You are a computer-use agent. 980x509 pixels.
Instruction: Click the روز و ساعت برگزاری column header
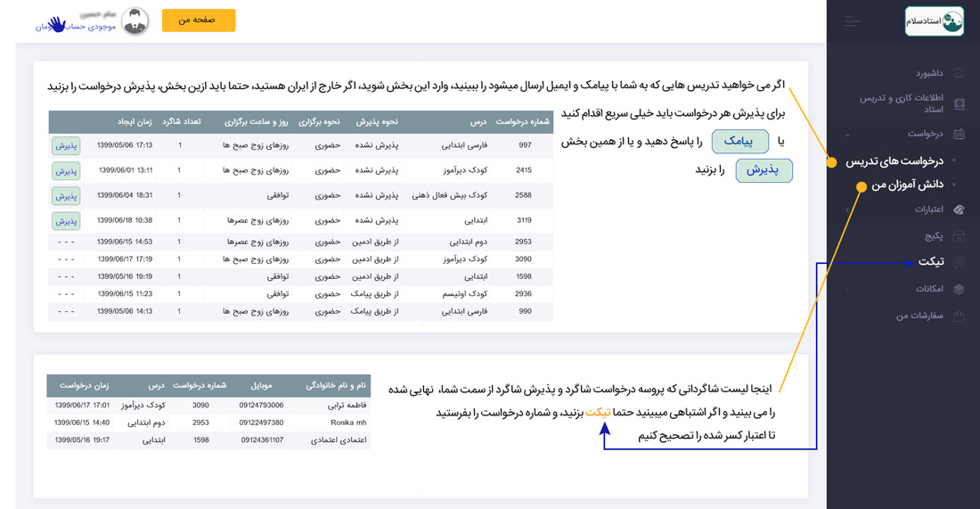[257, 122]
